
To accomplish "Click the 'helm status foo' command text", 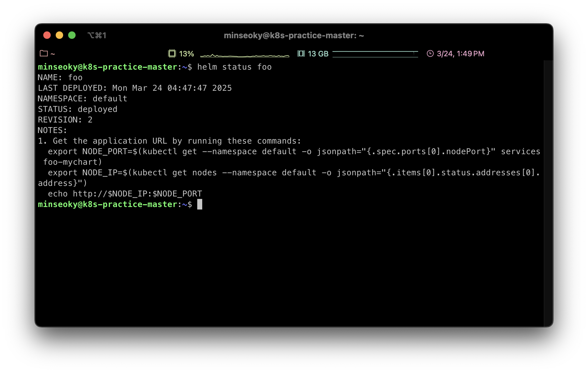I will (234, 67).
